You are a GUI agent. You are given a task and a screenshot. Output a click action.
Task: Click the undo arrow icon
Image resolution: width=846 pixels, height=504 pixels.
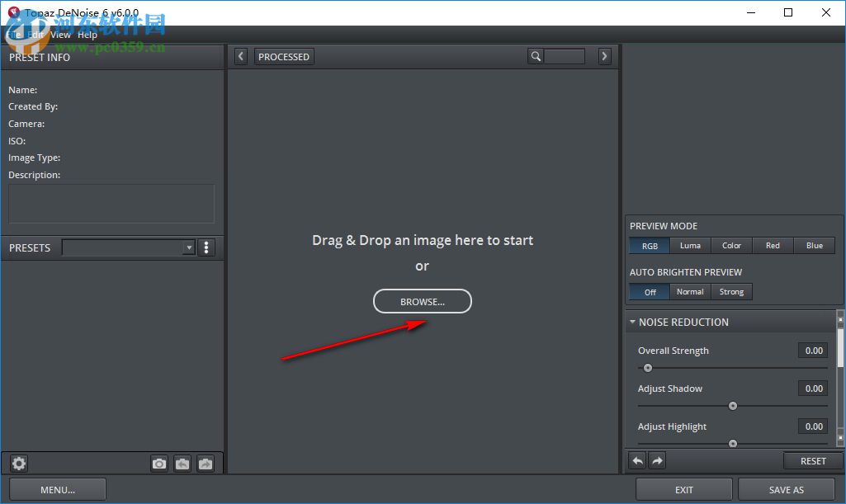(x=638, y=461)
